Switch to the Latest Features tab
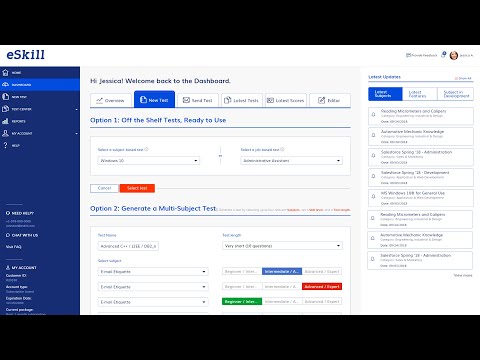This screenshot has width=480, height=360. (420, 94)
